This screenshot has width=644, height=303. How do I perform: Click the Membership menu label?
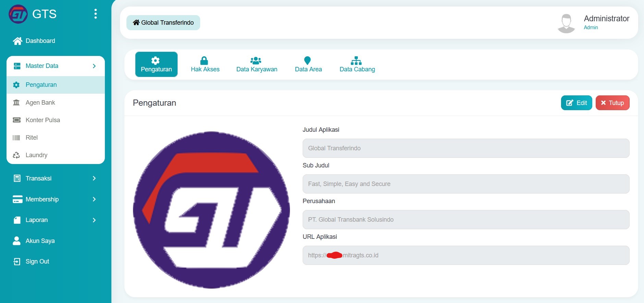(x=42, y=199)
